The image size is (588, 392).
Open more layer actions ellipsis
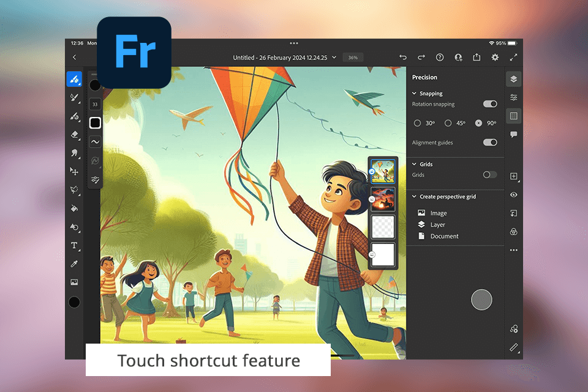pyautogui.click(x=514, y=250)
